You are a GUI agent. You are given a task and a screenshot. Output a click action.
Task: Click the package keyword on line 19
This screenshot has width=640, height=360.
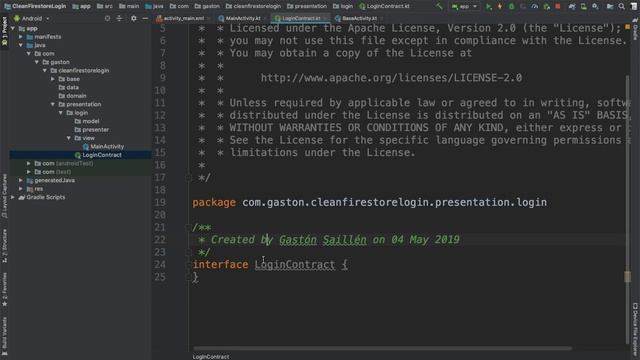pyautogui.click(x=214, y=202)
